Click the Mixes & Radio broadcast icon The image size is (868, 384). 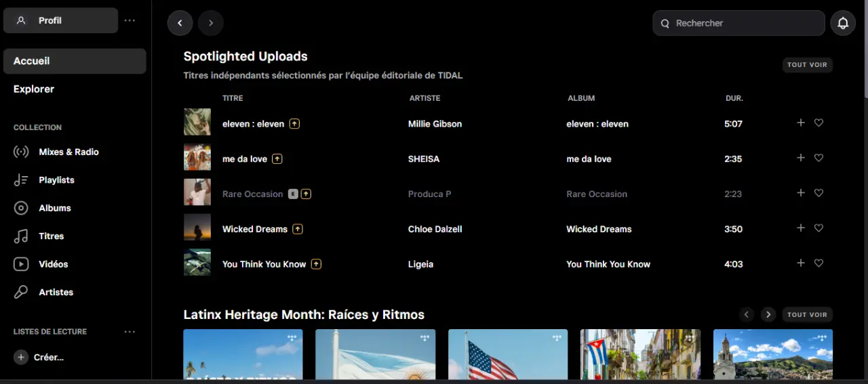(x=21, y=152)
